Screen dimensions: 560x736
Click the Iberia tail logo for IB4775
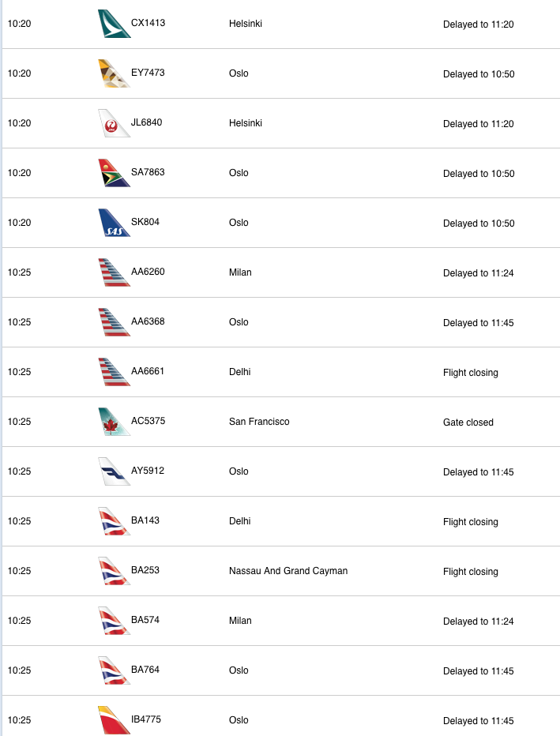[x=114, y=720]
